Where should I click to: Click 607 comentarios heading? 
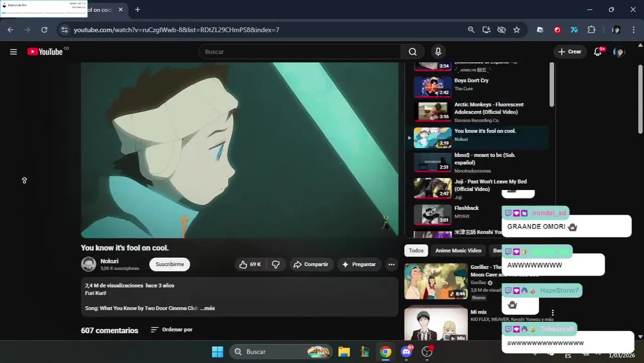click(x=109, y=330)
